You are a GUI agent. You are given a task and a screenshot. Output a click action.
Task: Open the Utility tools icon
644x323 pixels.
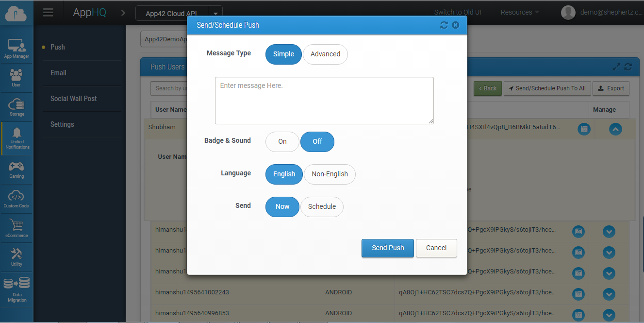tap(17, 257)
